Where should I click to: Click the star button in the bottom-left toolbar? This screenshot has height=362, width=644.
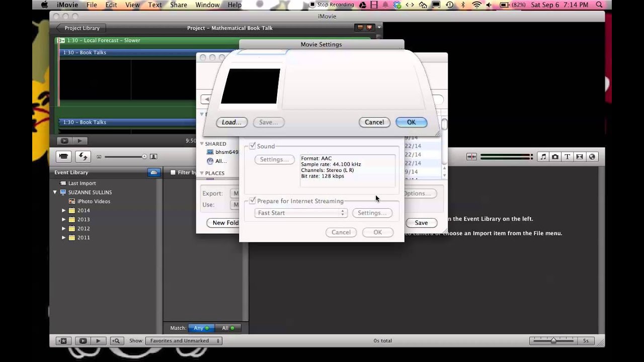point(63,341)
